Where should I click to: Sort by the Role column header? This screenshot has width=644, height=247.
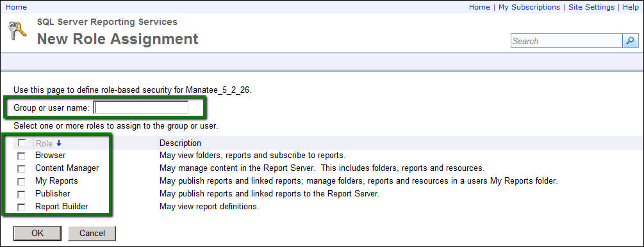(44, 143)
